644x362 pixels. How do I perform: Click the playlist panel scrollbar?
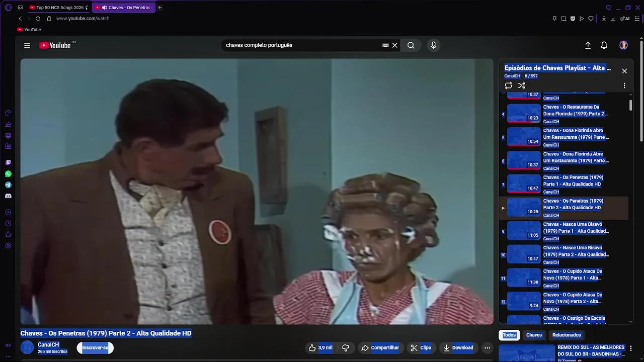click(x=630, y=105)
